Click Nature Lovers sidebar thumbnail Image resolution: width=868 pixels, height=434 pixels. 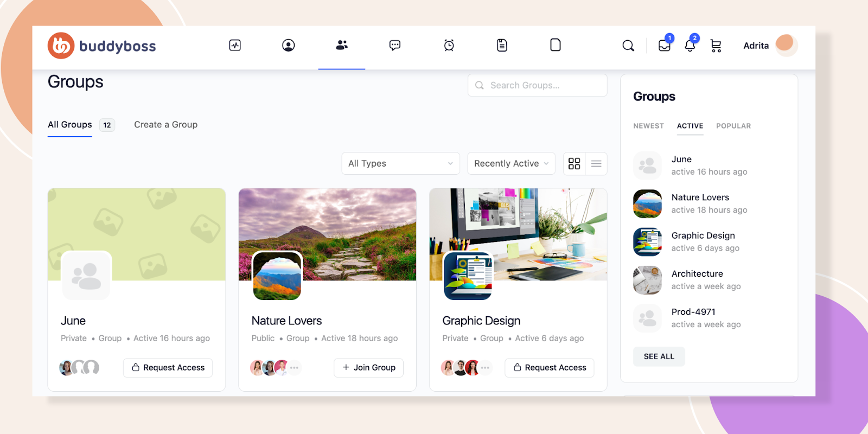pyautogui.click(x=648, y=203)
